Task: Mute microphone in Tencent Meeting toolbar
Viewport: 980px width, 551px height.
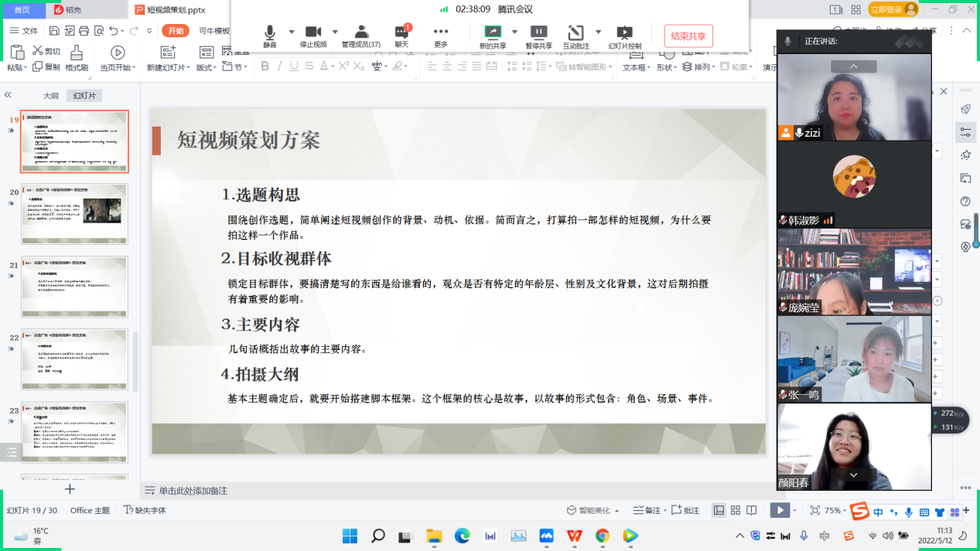Action: coord(269,36)
